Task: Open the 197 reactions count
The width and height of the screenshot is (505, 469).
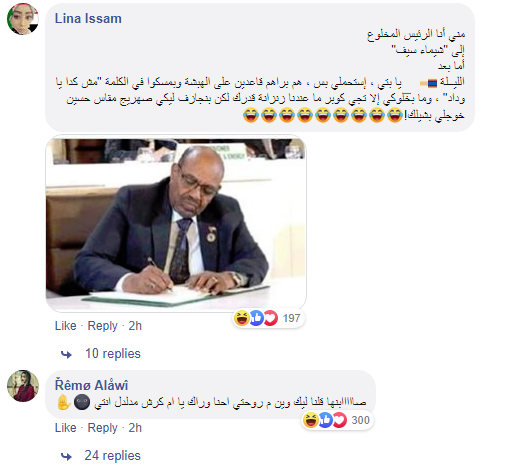Action: [x=291, y=318]
